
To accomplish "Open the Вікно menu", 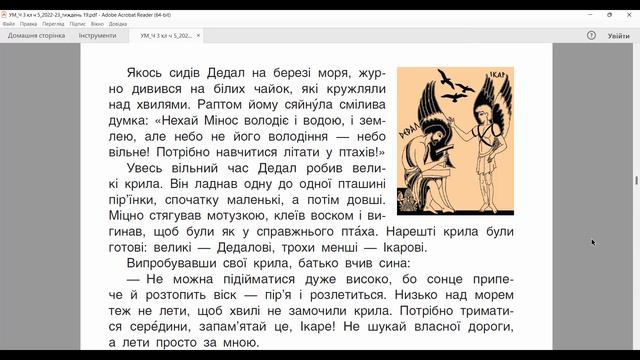I will [x=97, y=24].
